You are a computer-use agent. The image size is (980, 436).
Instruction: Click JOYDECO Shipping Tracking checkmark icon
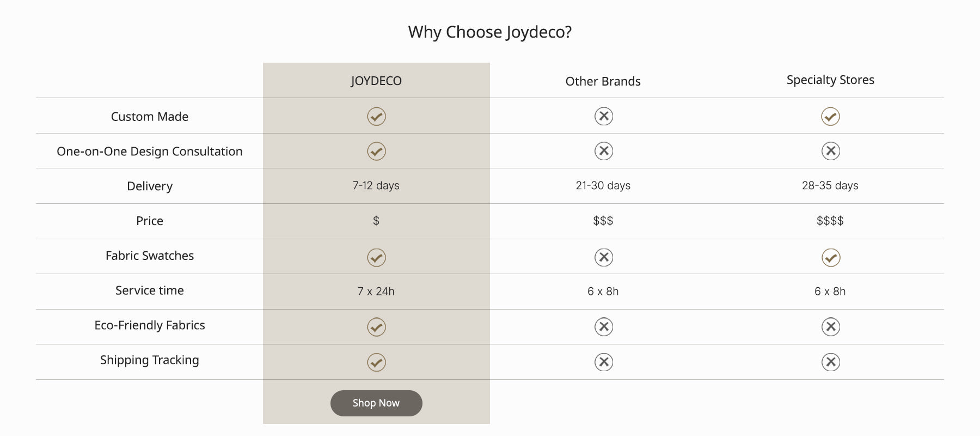[376, 362]
